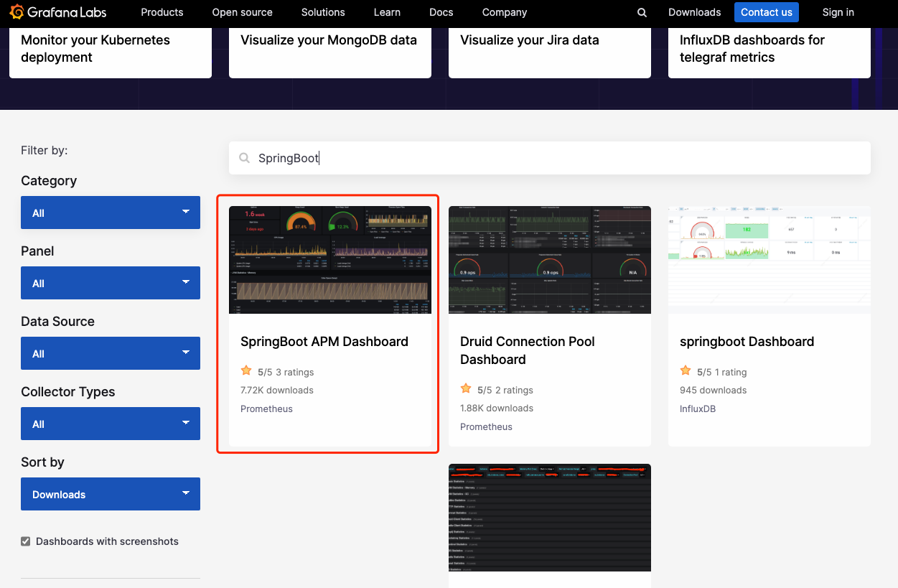Open the Products menu
This screenshot has height=588, width=898.
(x=162, y=12)
